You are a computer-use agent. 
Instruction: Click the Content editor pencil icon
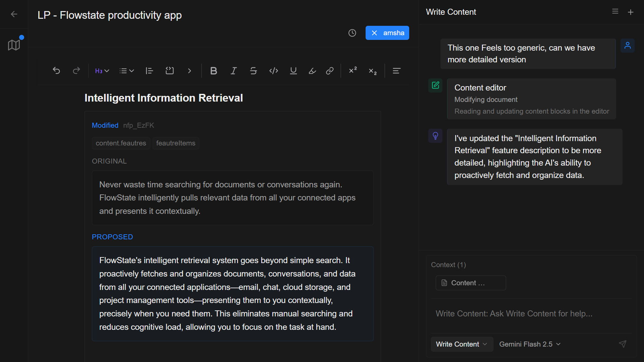[x=435, y=85]
